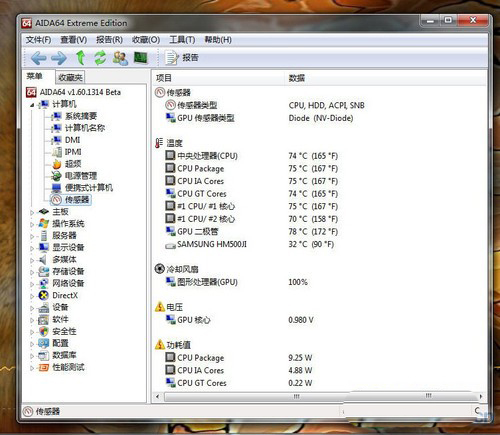Expand the 主板 tree node
500x435 pixels.
coord(32,212)
